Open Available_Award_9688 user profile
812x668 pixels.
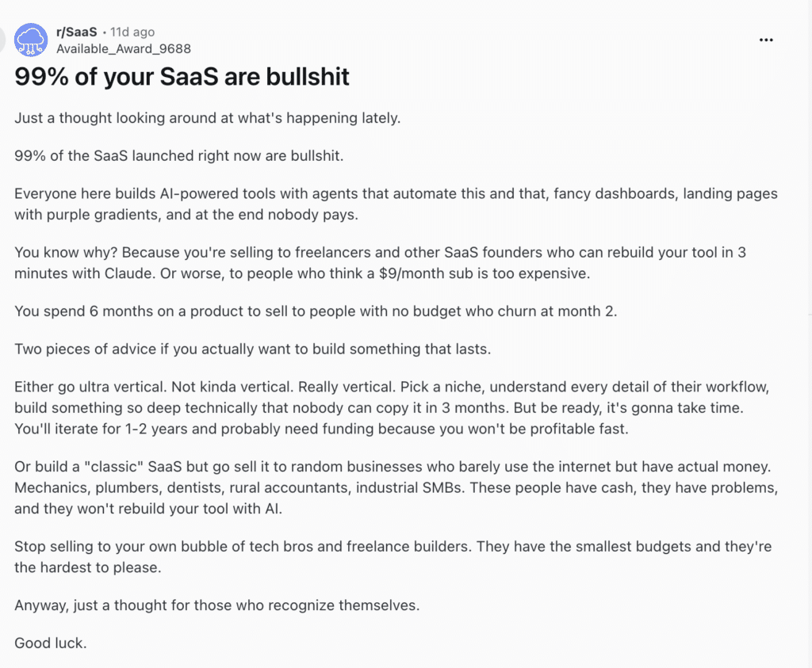pos(123,48)
